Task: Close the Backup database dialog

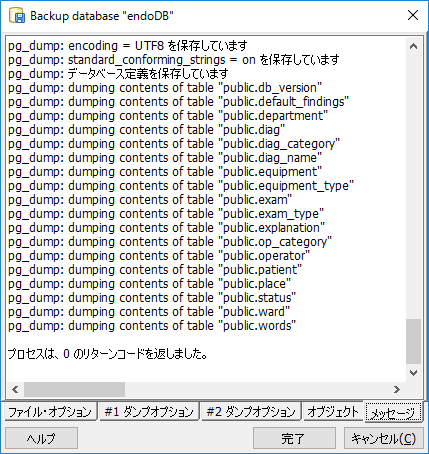Action: pyautogui.click(x=413, y=15)
